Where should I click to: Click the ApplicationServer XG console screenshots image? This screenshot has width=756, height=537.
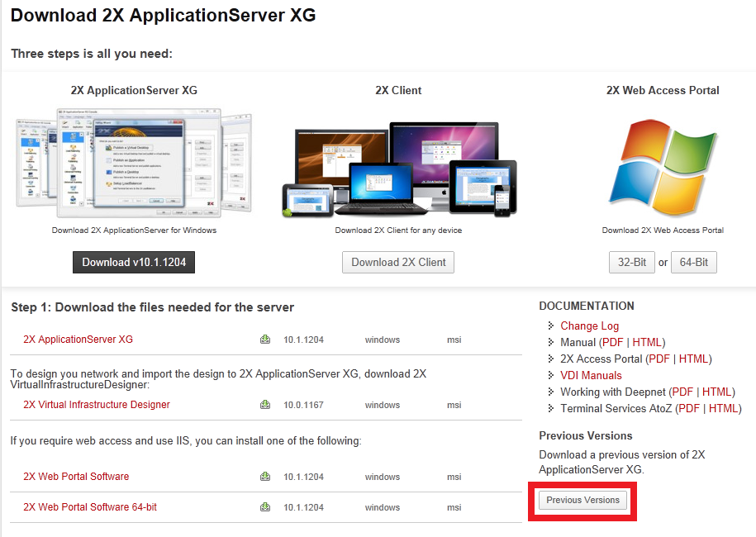tap(134, 163)
